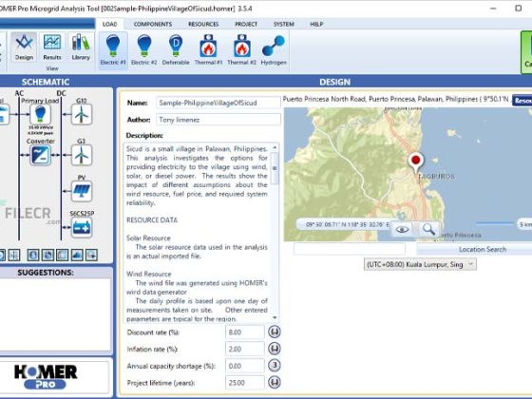Click the blue mountain chart icon below schematic
Viewport: 532px width, 399px height.
[x=77, y=255]
